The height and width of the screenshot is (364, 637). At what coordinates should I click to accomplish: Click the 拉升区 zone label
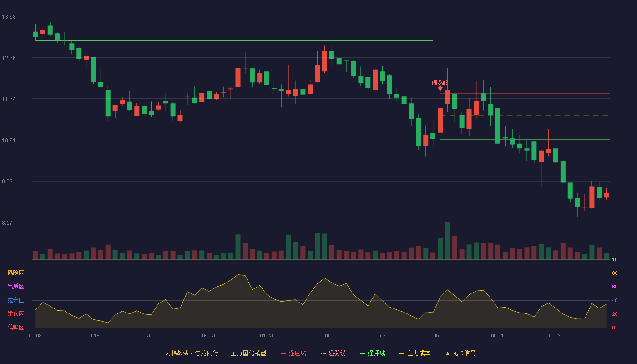[x=16, y=300]
